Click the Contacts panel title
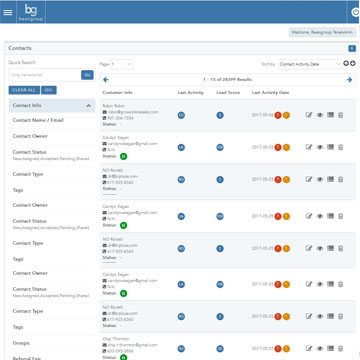The height and width of the screenshot is (360, 360). (x=20, y=48)
